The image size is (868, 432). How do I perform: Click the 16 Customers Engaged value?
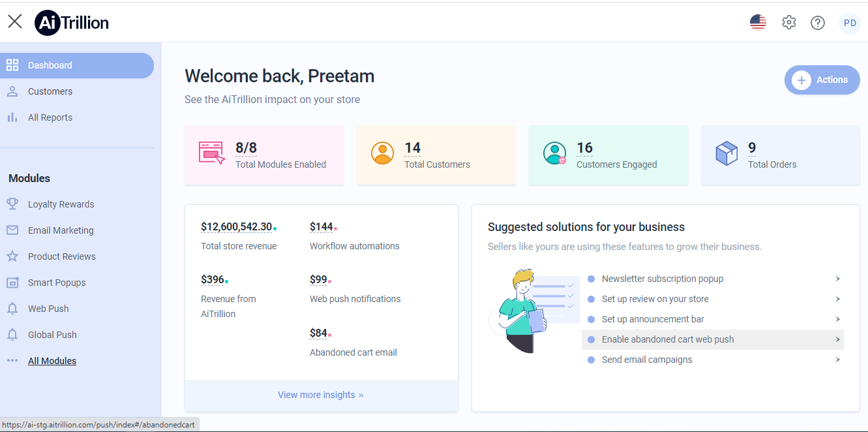pyautogui.click(x=584, y=148)
